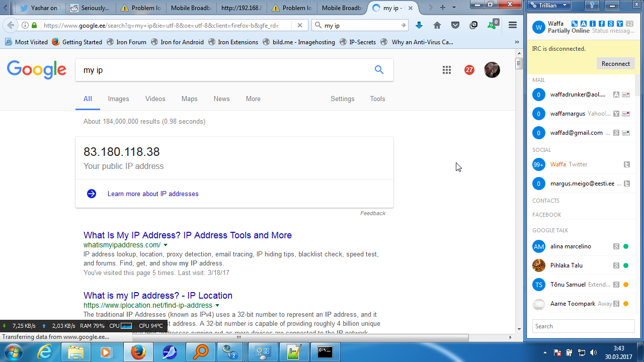Show more bookmarks toolbar items chevron
The width and height of the screenshot is (644, 362).
(517, 42)
